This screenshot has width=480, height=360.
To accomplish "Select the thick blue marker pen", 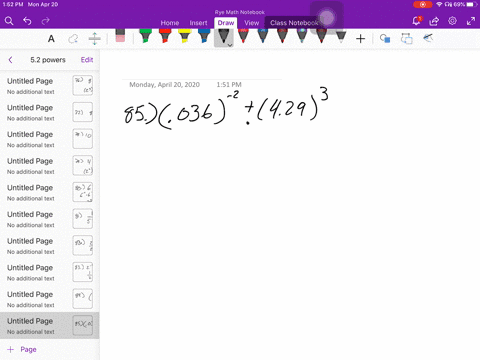I will (x=204, y=36).
